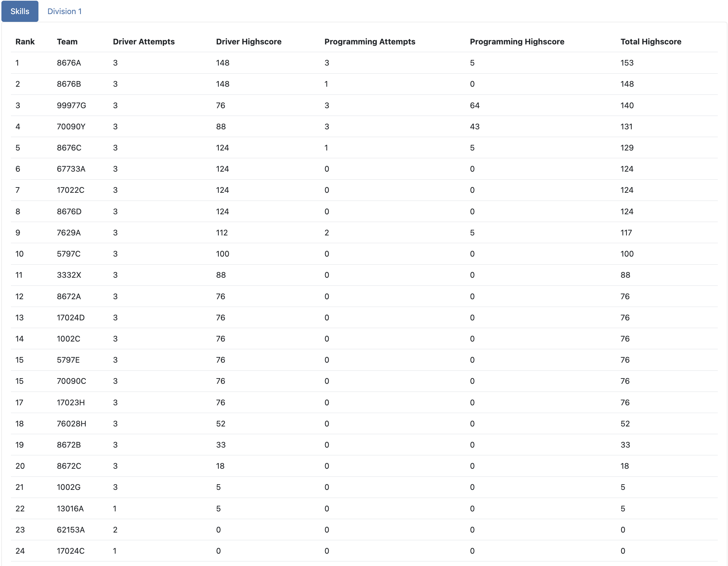
Task: Select team 67733A cell
Action: 71,169
